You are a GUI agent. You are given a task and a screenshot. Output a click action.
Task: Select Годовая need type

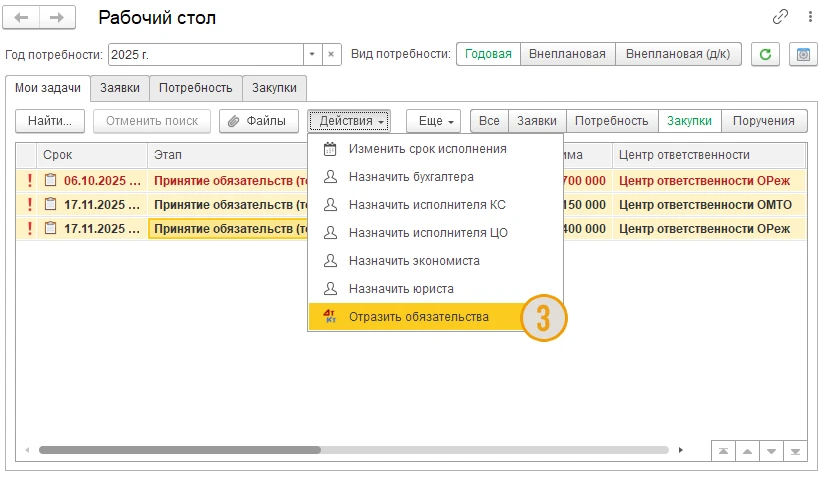click(488, 54)
